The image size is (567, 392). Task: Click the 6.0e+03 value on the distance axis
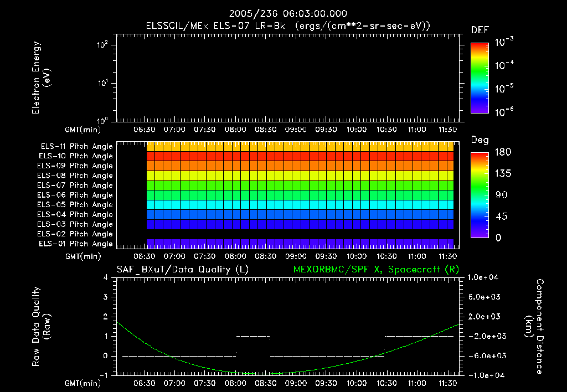click(484, 297)
